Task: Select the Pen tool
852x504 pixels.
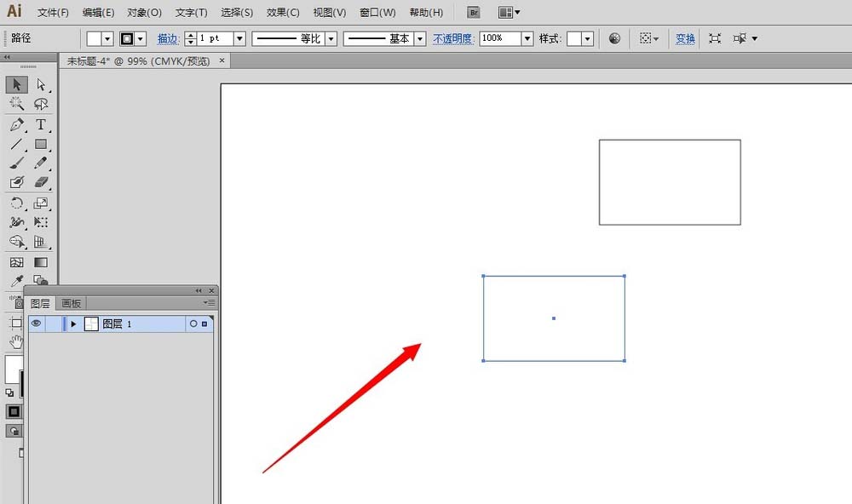Action: pyautogui.click(x=17, y=124)
